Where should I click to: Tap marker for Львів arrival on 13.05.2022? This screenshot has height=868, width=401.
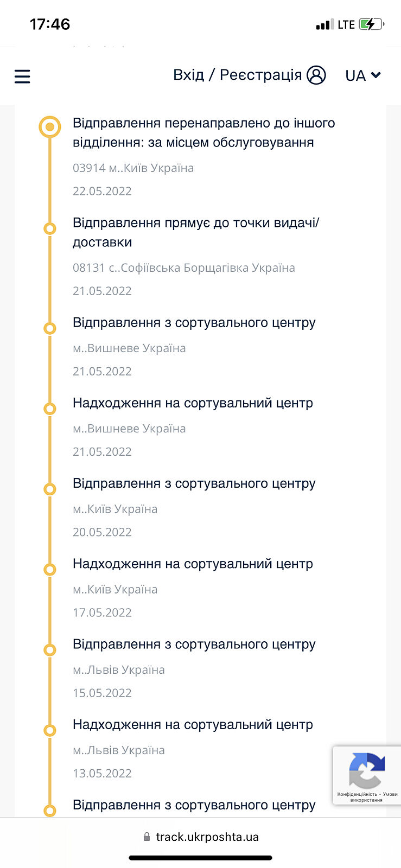click(49, 730)
